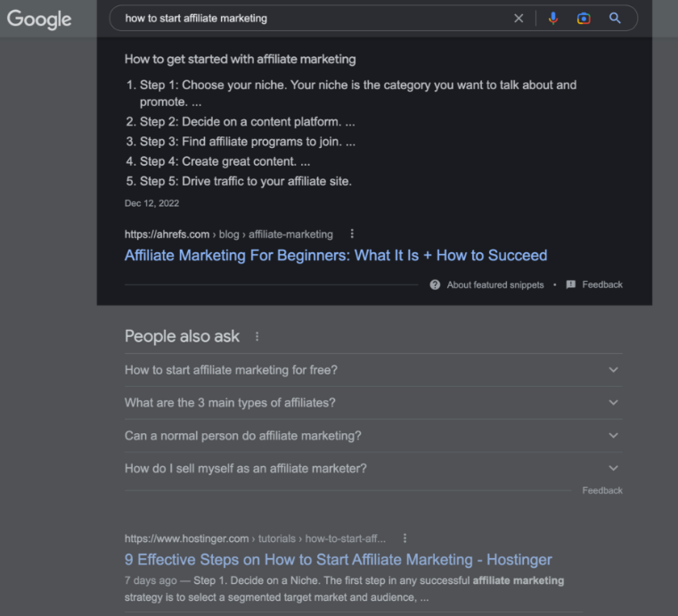Viewport: 678px width, 616px height.
Task: Open three-dot menu beside the hostinger.com URL
Action: (405, 538)
